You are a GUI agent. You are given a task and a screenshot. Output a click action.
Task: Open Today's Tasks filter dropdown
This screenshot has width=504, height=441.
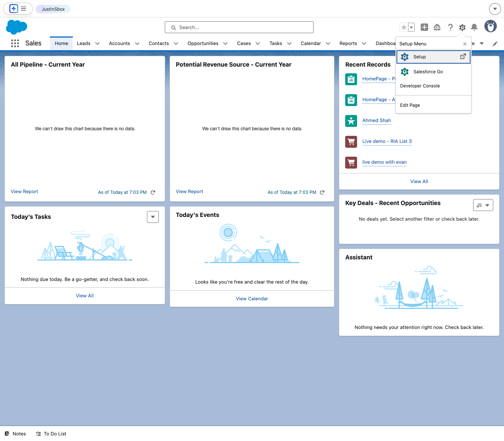[153, 217]
